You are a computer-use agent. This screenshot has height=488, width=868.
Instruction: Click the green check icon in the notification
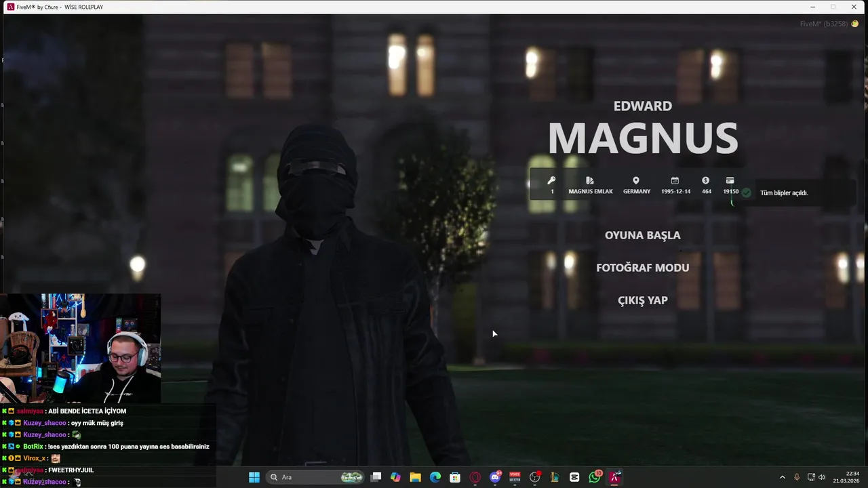[x=747, y=192]
